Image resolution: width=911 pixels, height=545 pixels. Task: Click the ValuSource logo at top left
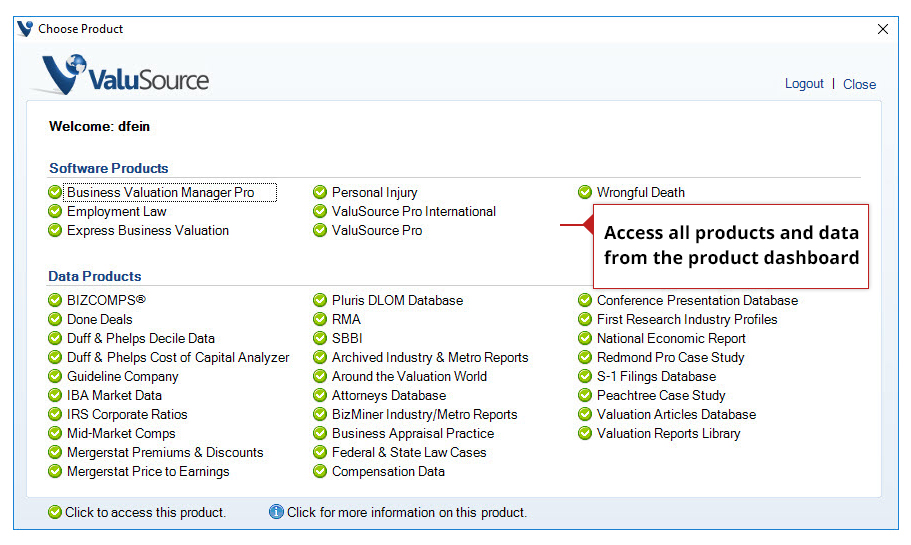click(x=126, y=78)
